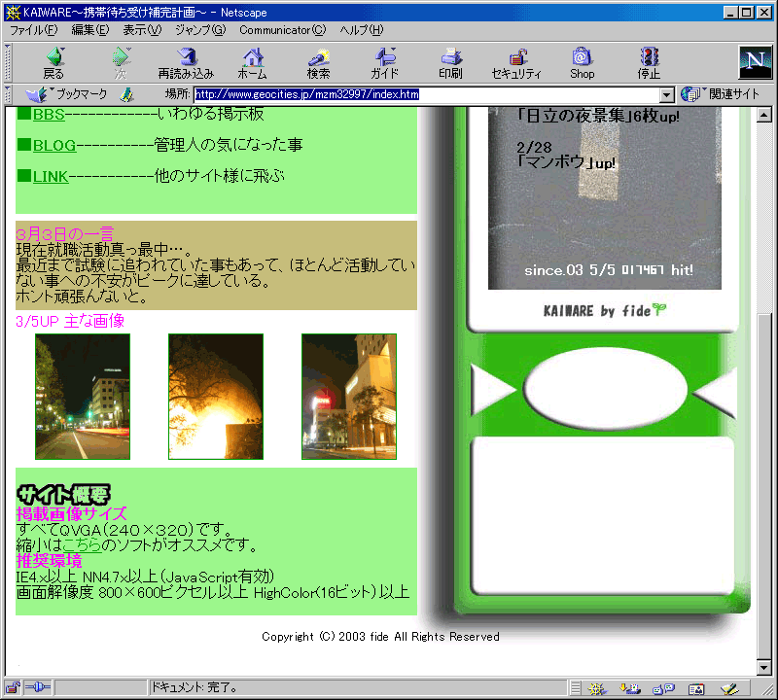
Task: Open Address Book from component bar
Action: (x=696, y=688)
